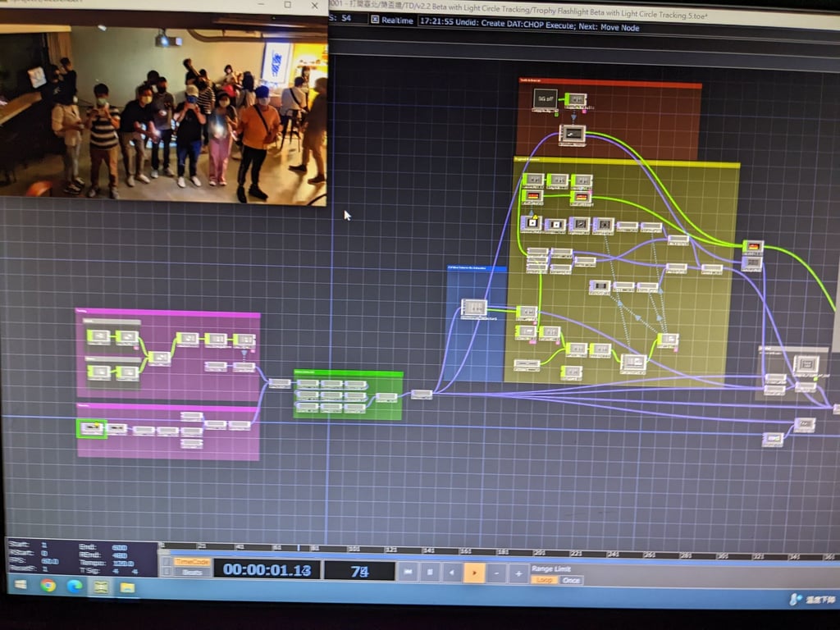Toggle the Realtime checkbox
The height and width of the screenshot is (630, 840).
click(x=375, y=20)
